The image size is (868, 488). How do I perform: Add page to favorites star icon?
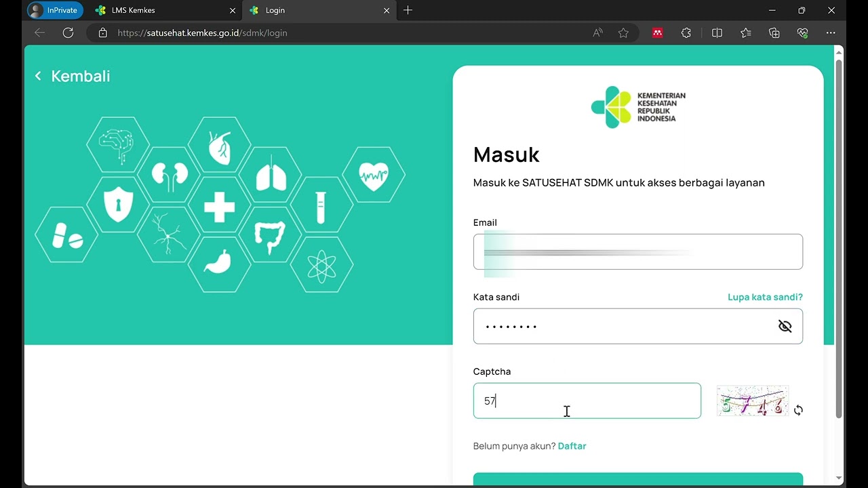click(x=623, y=33)
